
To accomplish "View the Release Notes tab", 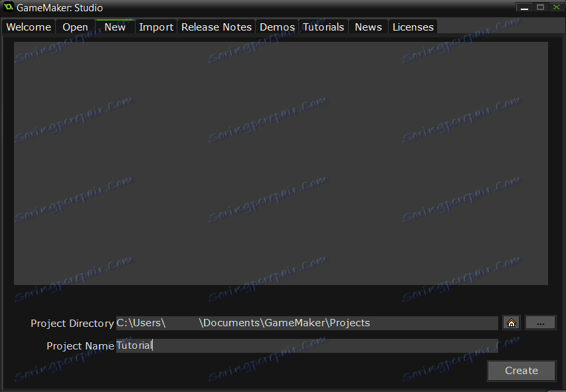I will coord(216,27).
